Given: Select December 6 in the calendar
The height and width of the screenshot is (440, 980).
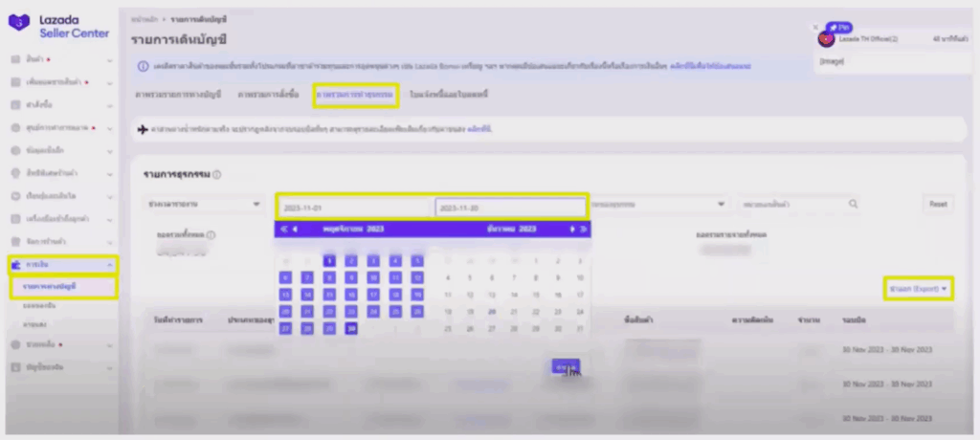Looking at the screenshot, I should 492,277.
